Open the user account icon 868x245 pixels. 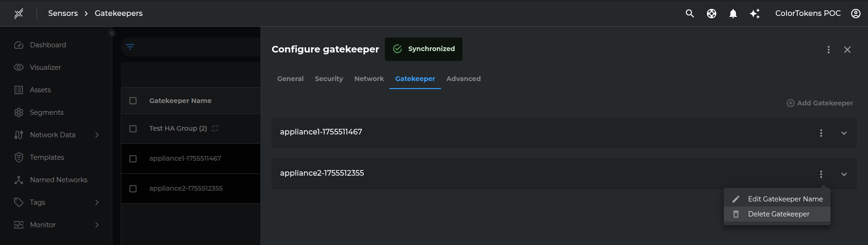tap(856, 14)
